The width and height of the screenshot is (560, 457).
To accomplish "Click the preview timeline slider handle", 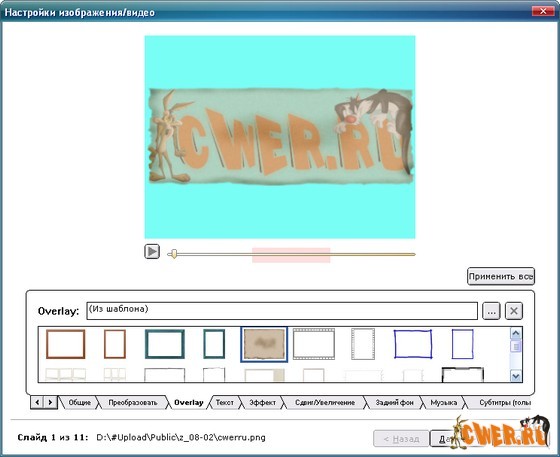I will point(174,254).
